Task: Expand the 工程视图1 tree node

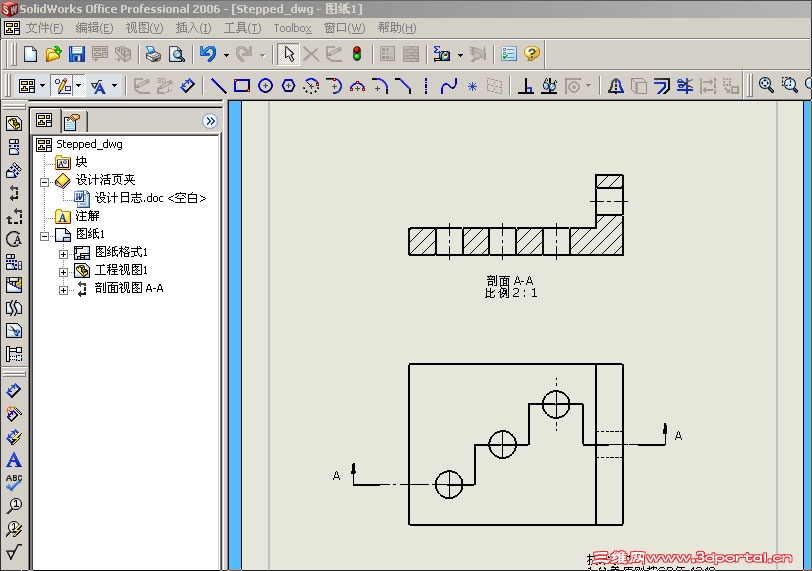Action: point(63,272)
